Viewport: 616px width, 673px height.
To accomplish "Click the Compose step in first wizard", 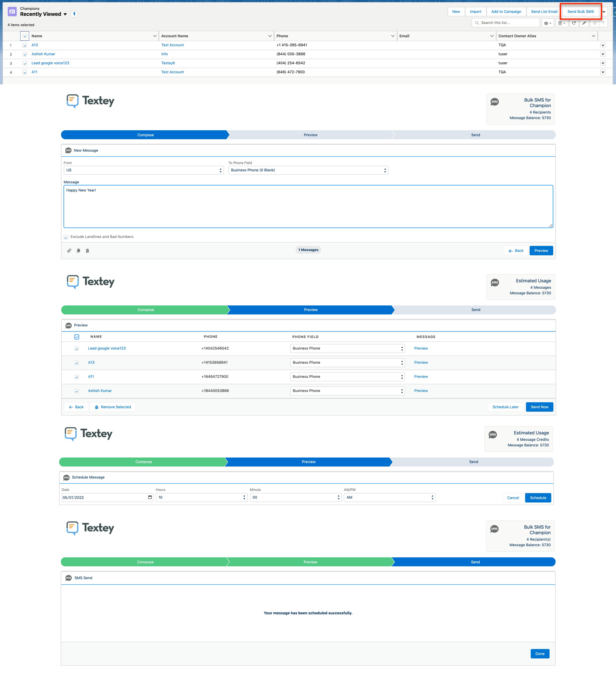I will click(x=145, y=135).
